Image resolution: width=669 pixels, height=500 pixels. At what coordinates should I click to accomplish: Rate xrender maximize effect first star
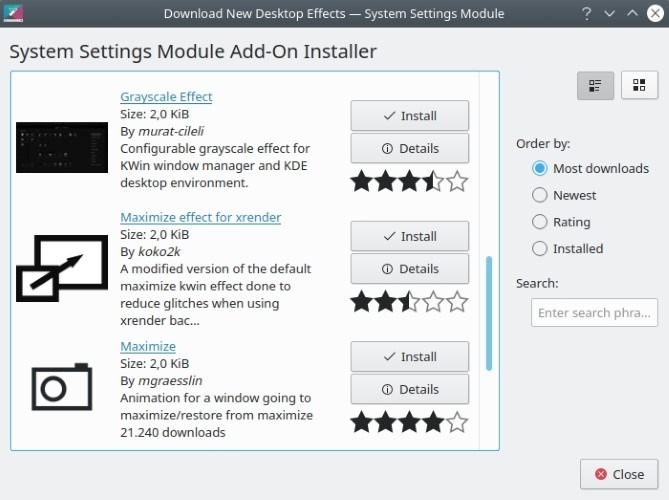362,301
